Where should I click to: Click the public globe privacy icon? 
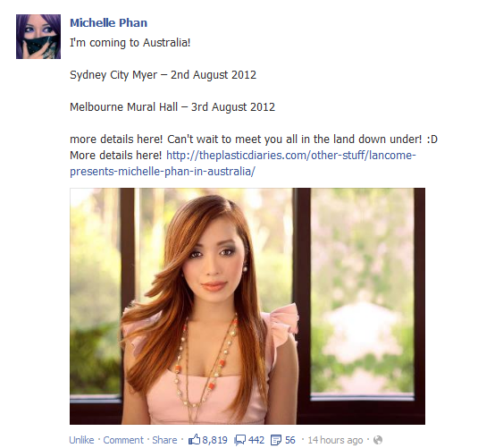click(378, 440)
